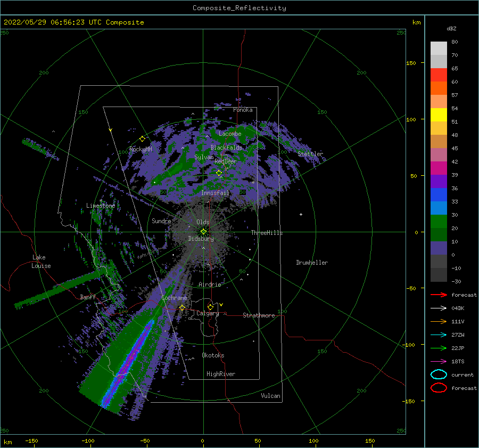This screenshot has height=448, width=479.
Task: Select the 36 dBZ blue swatch
Action: (439, 194)
